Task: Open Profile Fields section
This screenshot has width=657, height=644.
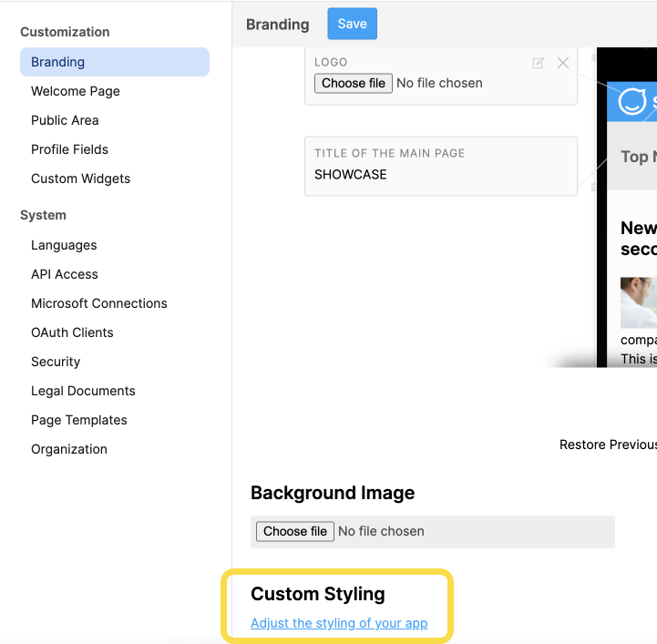Action: 69,149
